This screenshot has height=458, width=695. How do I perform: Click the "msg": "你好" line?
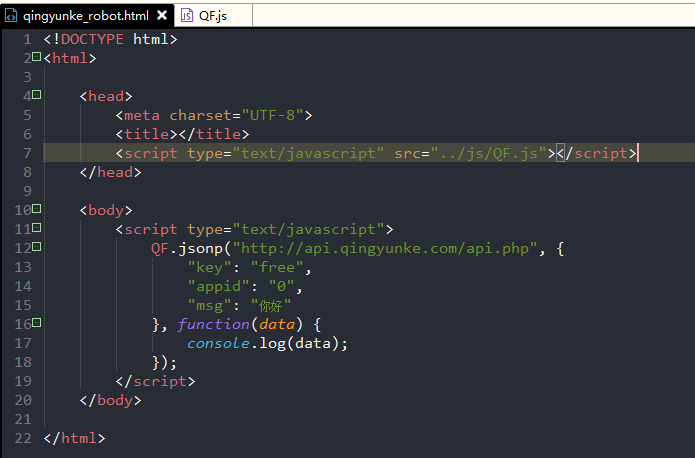[239, 305]
